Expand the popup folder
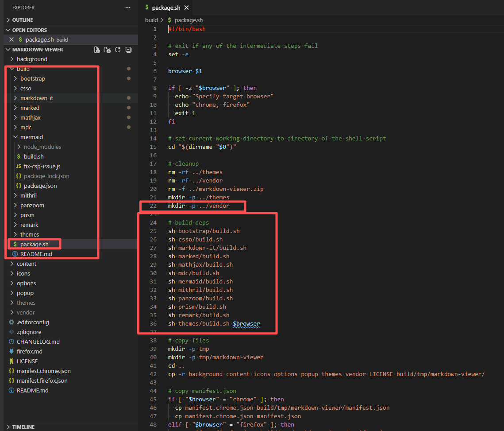This screenshot has width=504, height=431. [71, 293]
